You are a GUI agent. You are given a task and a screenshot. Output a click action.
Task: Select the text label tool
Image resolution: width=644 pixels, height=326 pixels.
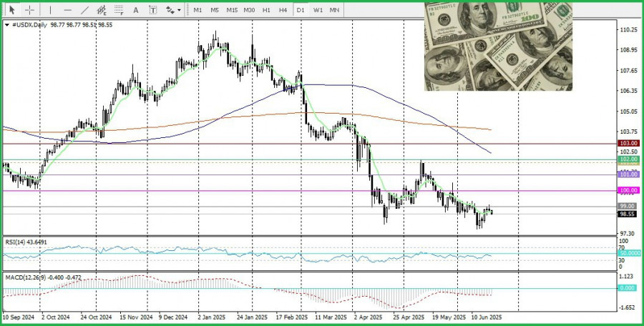[x=153, y=10]
